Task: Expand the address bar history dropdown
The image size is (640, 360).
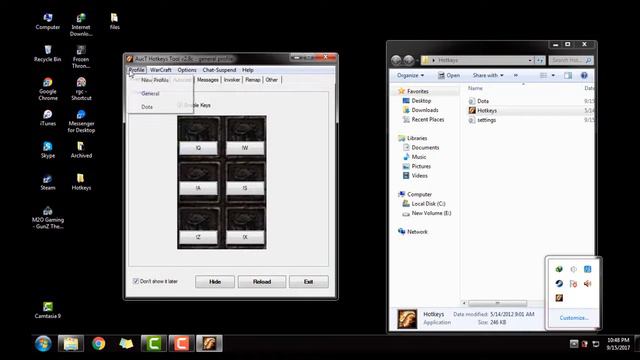Action: (x=530, y=60)
